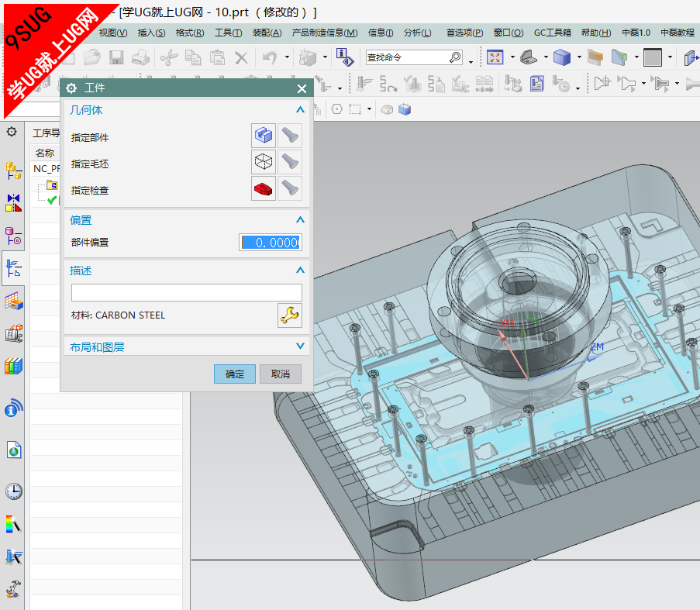Click the Paste clipboard icon

pyautogui.click(x=217, y=57)
